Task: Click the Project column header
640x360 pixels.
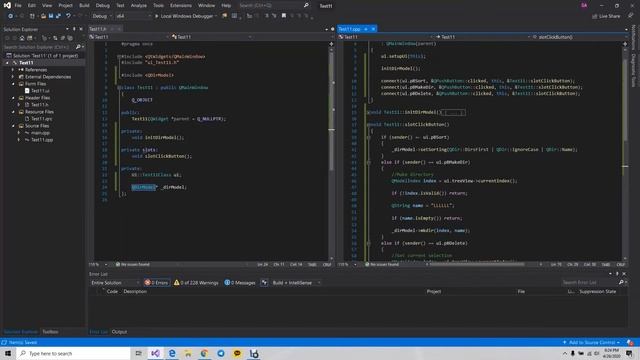Action: (433, 291)
